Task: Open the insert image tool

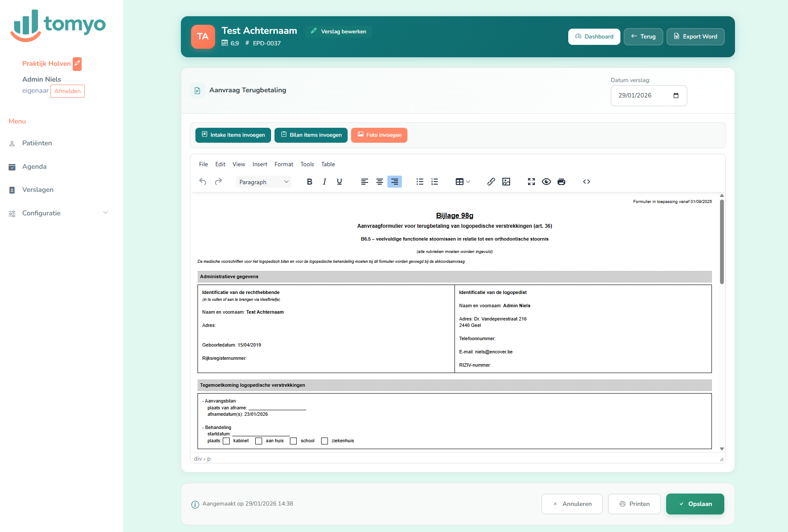Action: (506, 182)
